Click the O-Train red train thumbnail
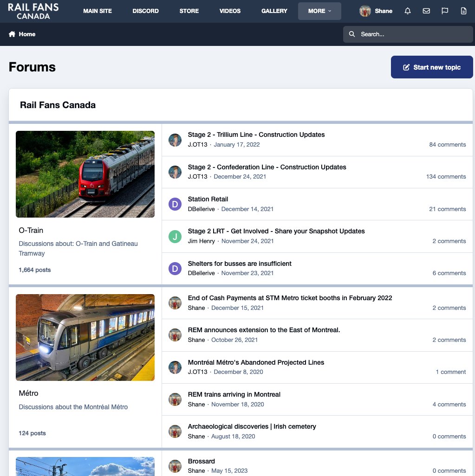The height and width of the screenshot is (476, 475). 85,174
